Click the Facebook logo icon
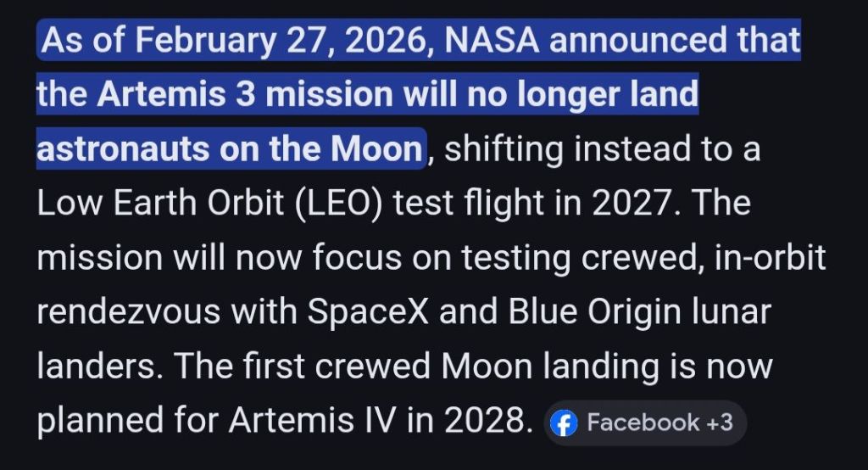Viewport: 868px width, 470px height. tap(563, 422)
